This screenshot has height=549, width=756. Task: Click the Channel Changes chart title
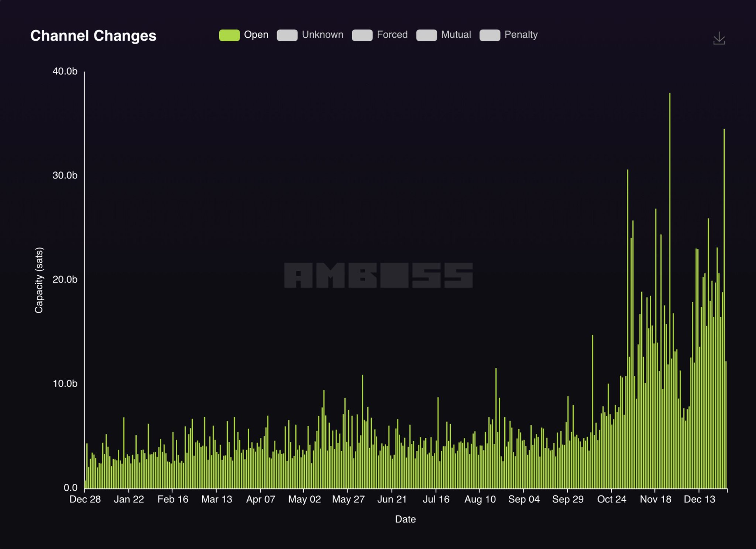click(x=93, y=36)
